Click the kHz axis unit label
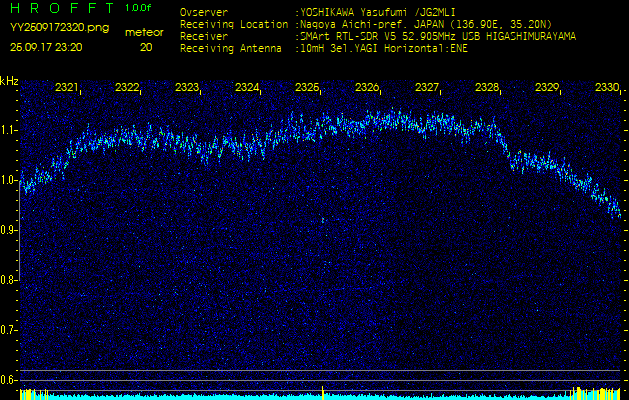Screen dimensions: 629x400 [9, 81]
